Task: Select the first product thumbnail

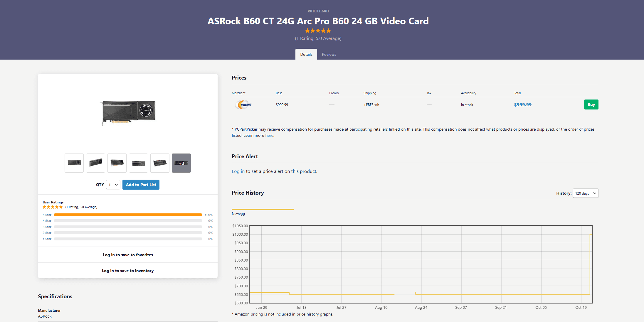Action: (74, 163)
